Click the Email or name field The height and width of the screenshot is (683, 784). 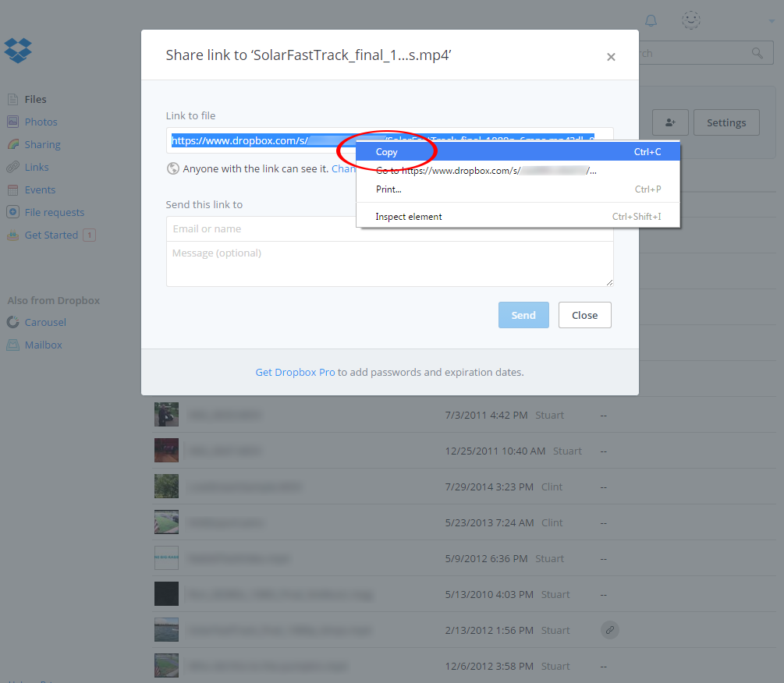[389, 228]
